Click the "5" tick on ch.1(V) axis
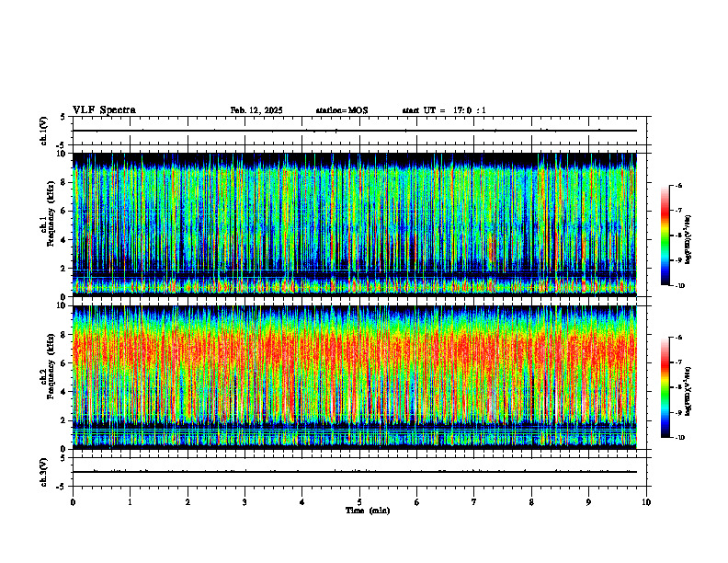The width and height of the screenshot is (728, 563). pos(62,117)
